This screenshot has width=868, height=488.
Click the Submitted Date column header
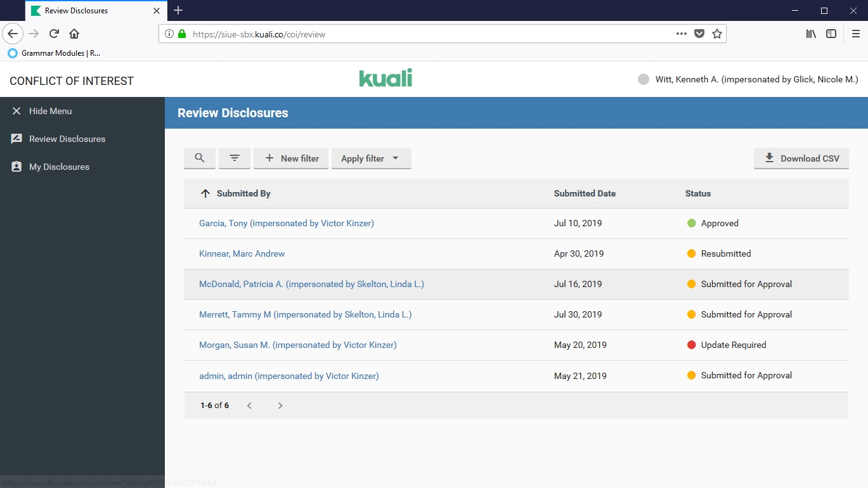[584, 193]
